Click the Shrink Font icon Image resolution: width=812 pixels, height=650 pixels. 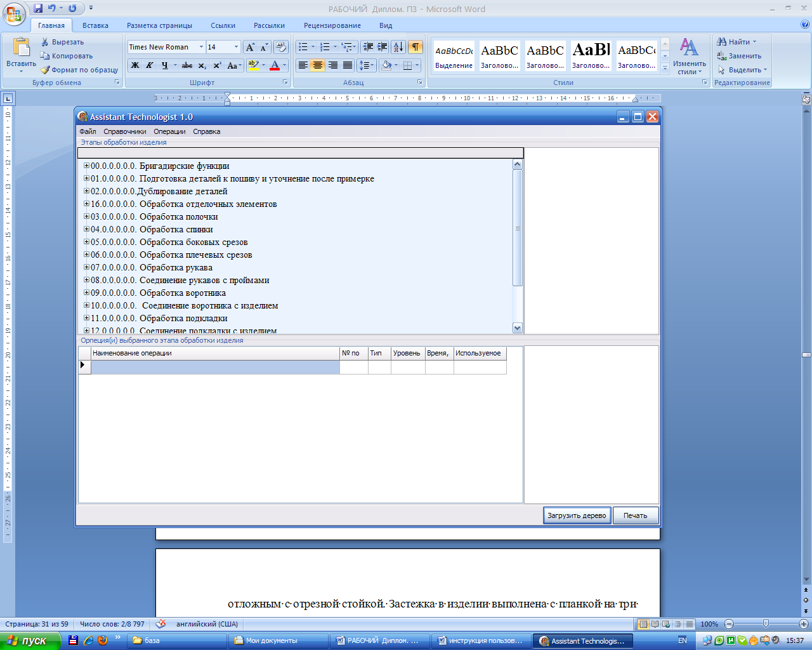pyautogui.click(x=264, y=47)
